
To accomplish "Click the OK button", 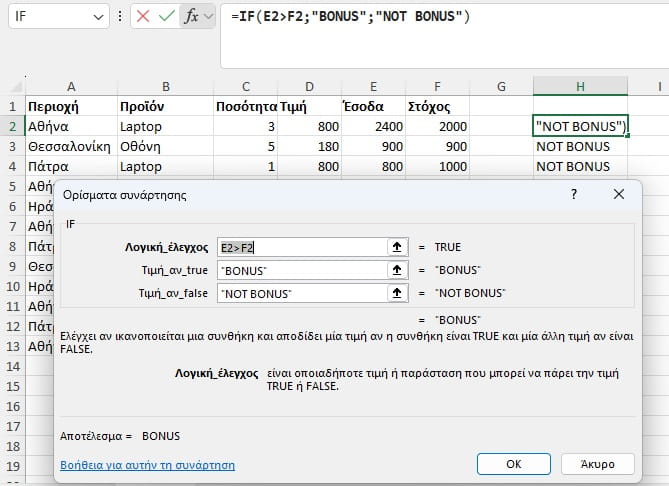I will (514, 464).
